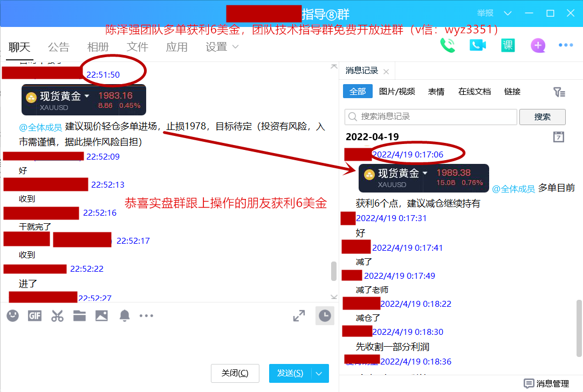Filter records by 链接
The width and height of the screenshot is (583, 392).
[x=512, y=92]
